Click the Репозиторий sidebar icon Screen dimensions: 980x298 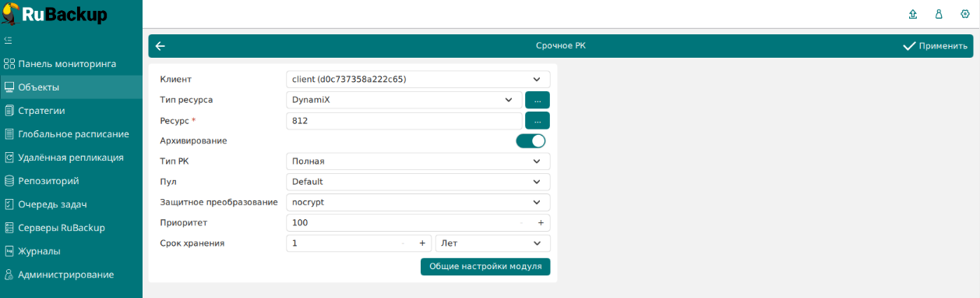click(x=9, y=181)
